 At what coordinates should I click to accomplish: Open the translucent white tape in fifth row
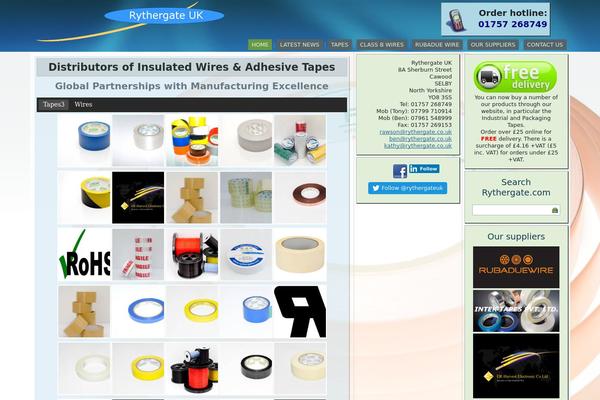coord(84,369)
